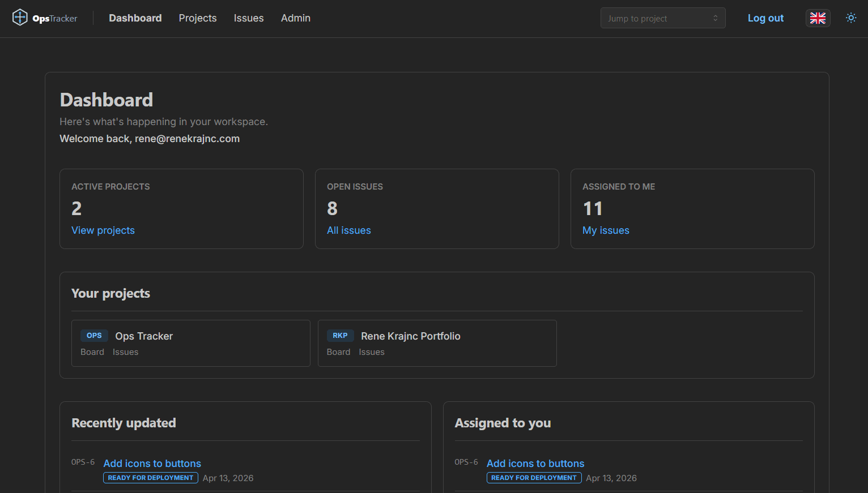
Task: Open the Board for Ops Tracker
Action: (92, 351)
